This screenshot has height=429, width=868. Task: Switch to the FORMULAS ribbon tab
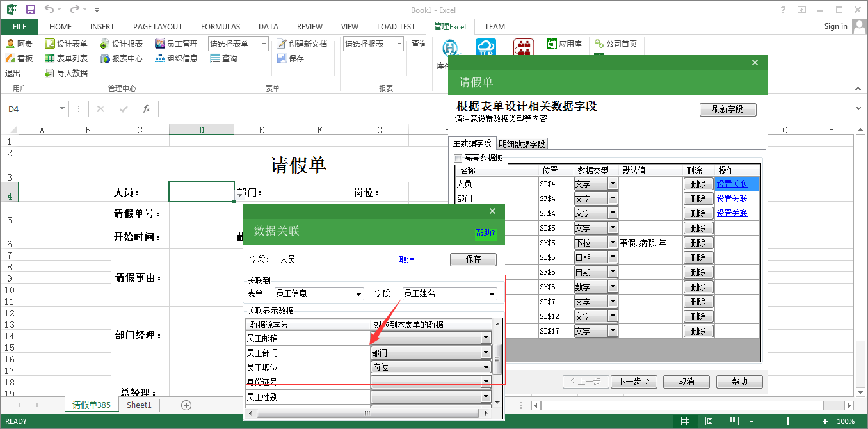(221, 27)
